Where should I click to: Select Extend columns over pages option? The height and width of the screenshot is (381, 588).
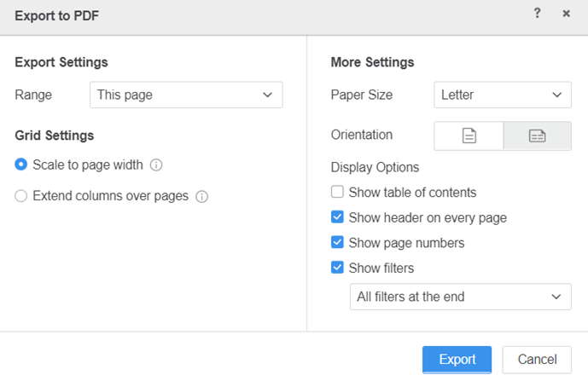21,196
